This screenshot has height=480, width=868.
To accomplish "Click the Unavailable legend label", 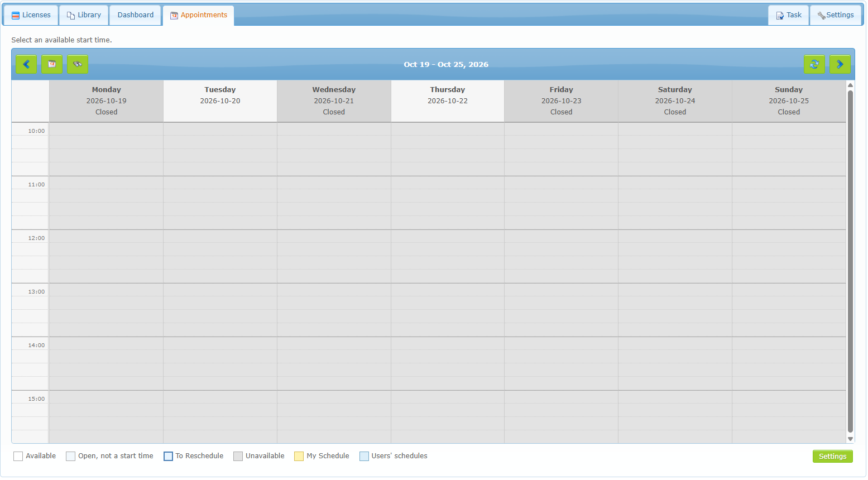I will (265, 456).
